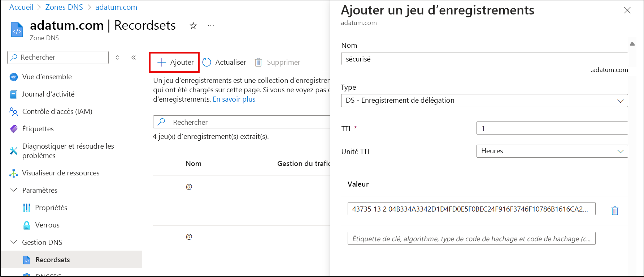644x277 pixels.
Task: Click the Supprimer trash icon in toolbar
Action: pyautogui.click(x=258, y=62)
